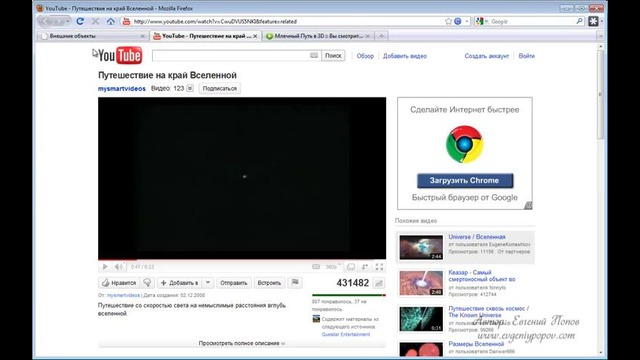Open the 360p quality selector
The image size is (640, 360).
tap(332, 267)
